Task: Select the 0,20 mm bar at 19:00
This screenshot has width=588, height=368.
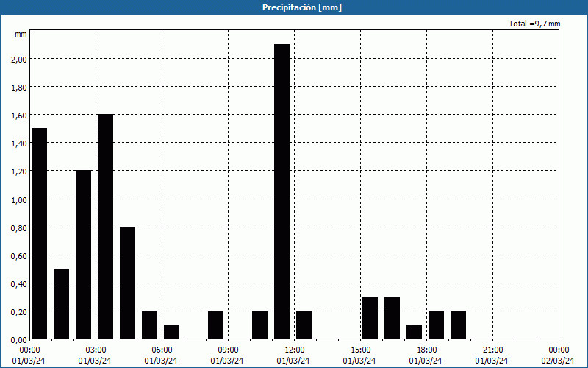Action: 458,325
